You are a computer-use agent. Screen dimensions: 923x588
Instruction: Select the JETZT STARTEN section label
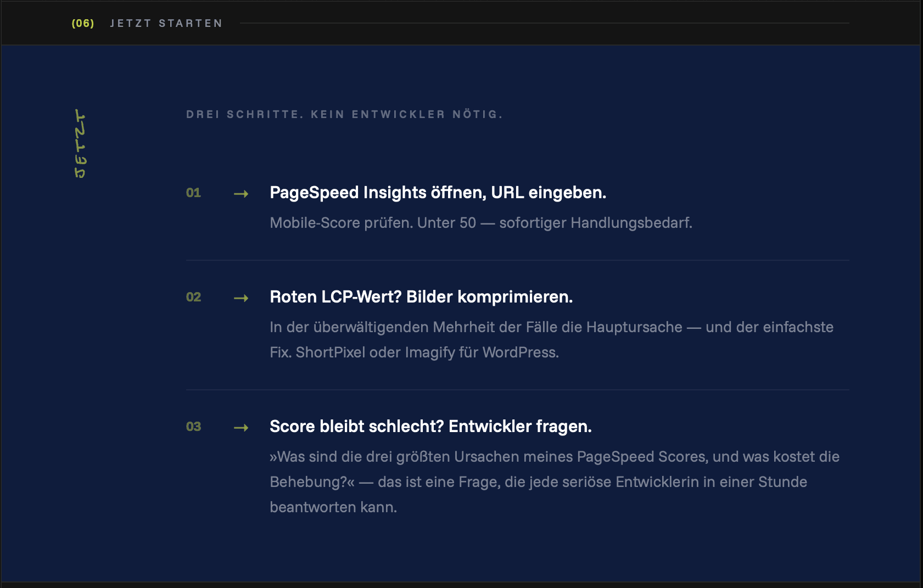pyautogui.click(x=166, y=23)
